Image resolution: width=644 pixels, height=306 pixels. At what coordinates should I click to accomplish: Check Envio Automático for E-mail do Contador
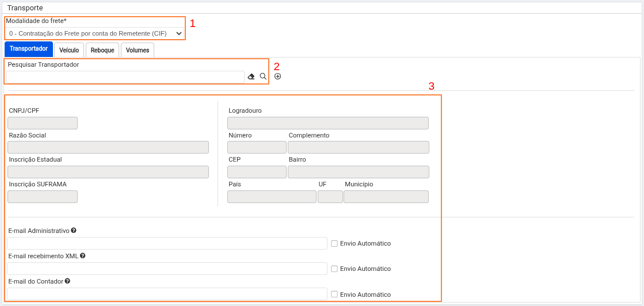coord(334,294)
